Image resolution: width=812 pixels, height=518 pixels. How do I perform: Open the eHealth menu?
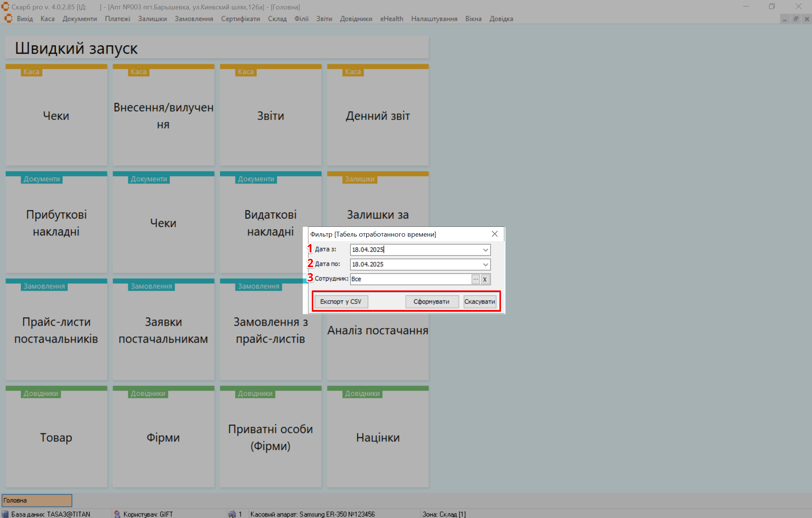coord(392,19)
